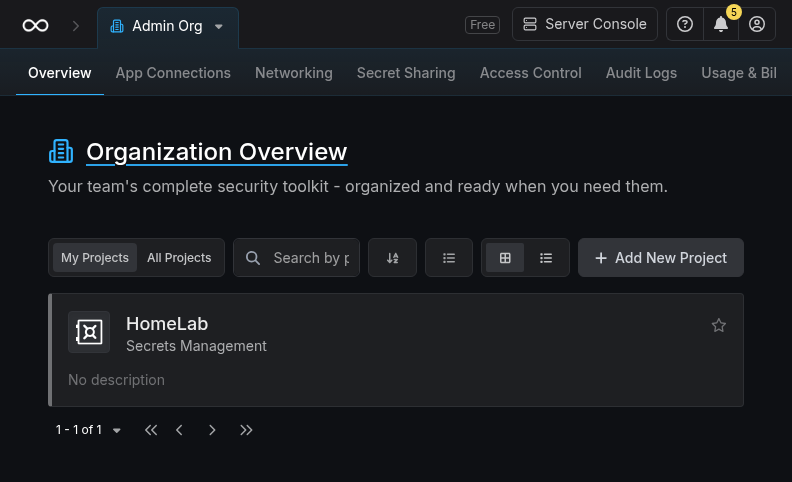Viewport: 792px width, 482px height.
Task: Switch to grid view layout
Action: [x=505, y=258]
